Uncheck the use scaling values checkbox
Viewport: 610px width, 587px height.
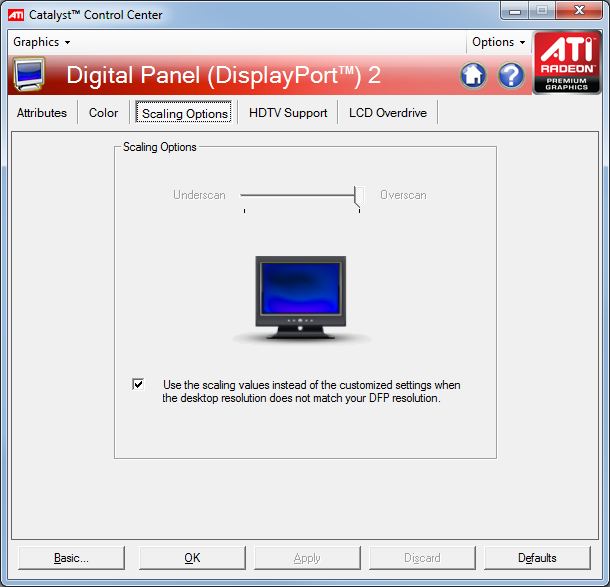(x=138, y=384)
